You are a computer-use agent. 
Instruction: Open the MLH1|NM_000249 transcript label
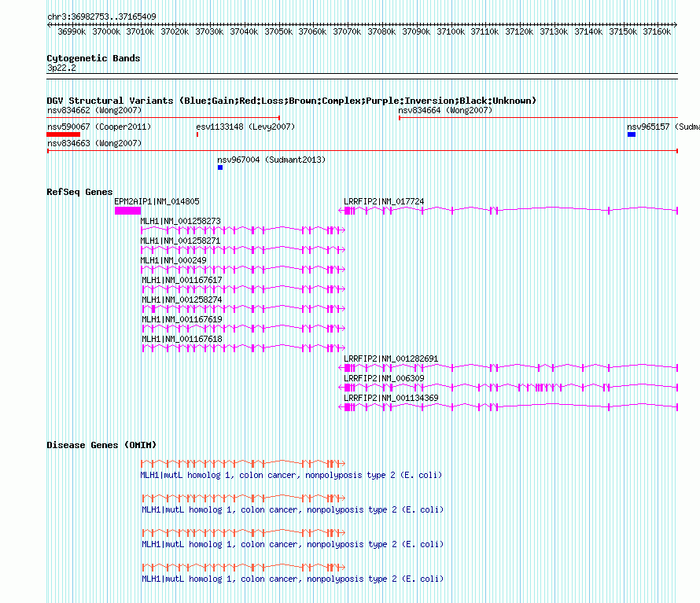[x=174, y=261]
